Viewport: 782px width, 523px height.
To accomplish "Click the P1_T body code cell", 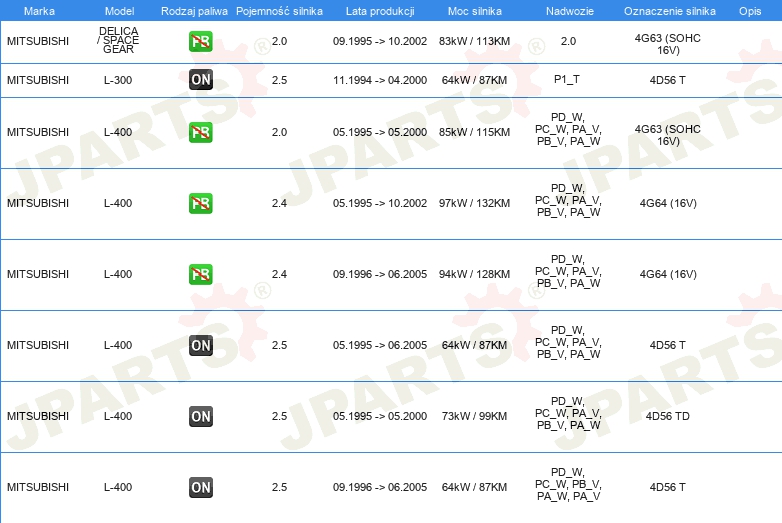I will [x=567, y=79].
